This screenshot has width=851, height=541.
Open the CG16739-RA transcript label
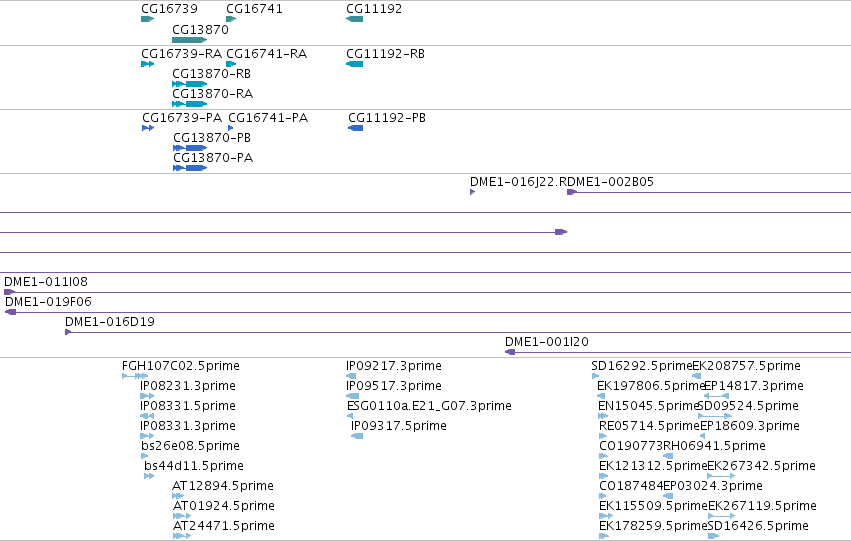[x=181, y=54]
